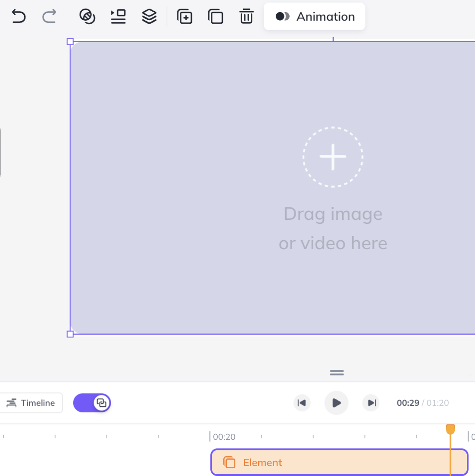
Task: Redo the last action
Action: [49, 16]
